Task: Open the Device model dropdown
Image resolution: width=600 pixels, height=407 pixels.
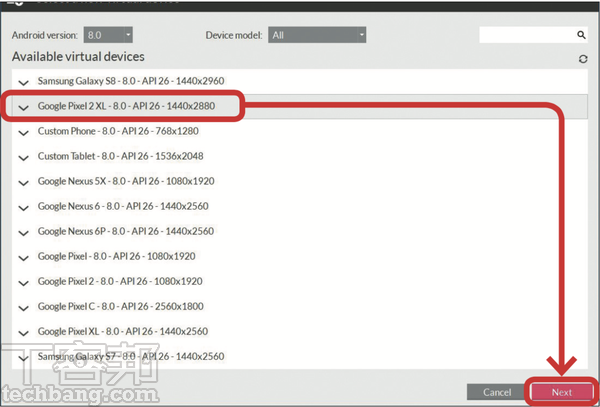Action: coord(317,35)
